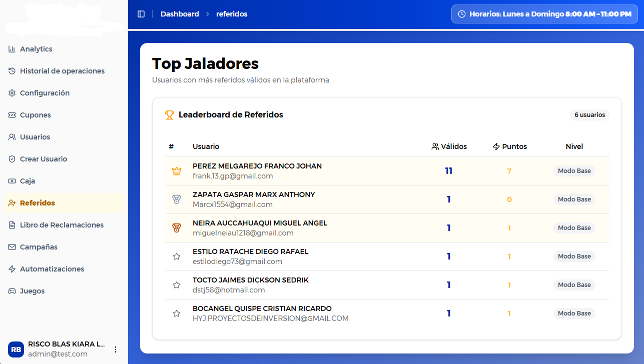644x364 pixels.
Task: Click the Válidos value 11
Action: coord(449,171)
